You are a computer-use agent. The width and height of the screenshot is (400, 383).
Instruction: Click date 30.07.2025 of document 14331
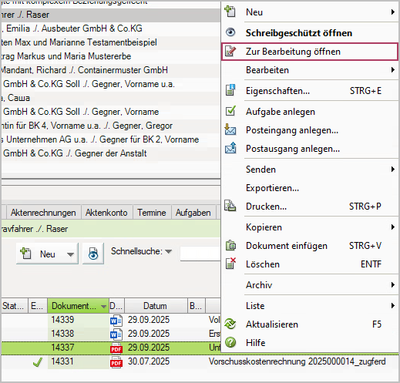pyautogui.click(x=149, y=362)
